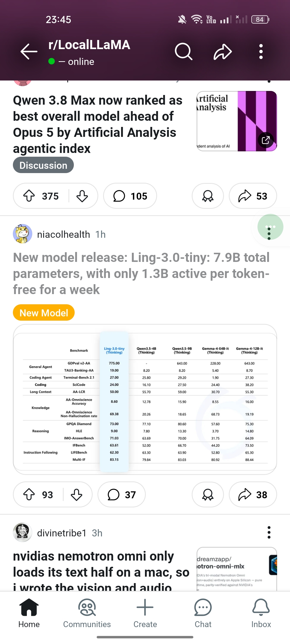Upvote the Qwen 3.8 Max post

click(x=29, y=196)
